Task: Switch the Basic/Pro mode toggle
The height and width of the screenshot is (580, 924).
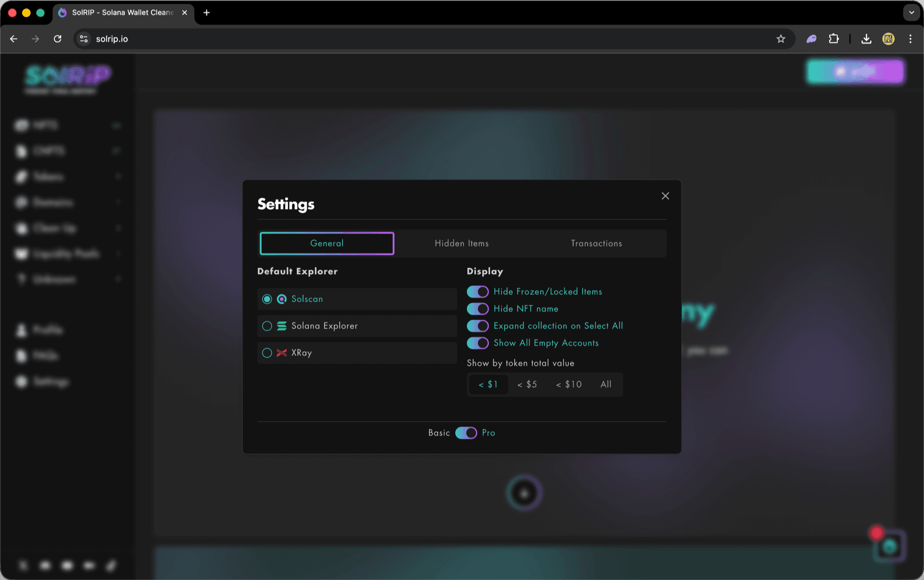Action: pyautogui.click(x=466, y=433)
